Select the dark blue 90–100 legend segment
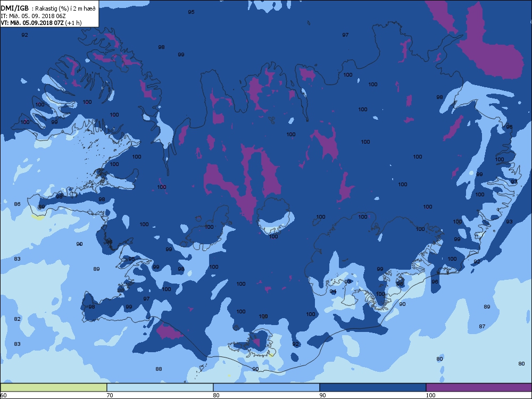 (x=372, y=387)
